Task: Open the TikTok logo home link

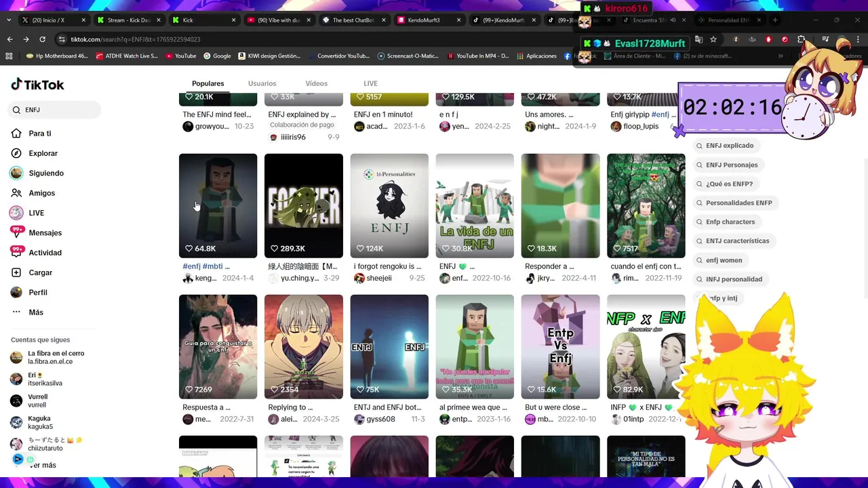Action: click(x=37, y=85)
